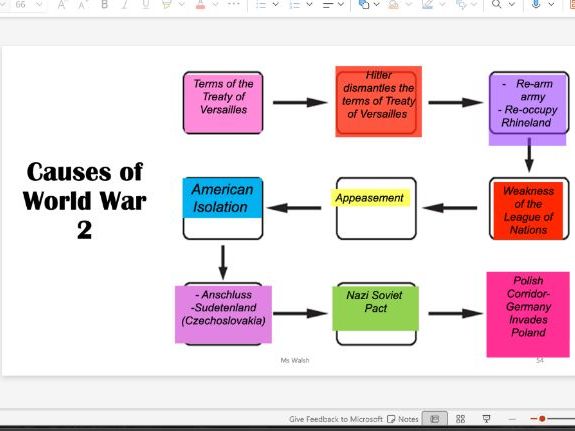Expand Dictate options dropdown arrow
Image resolution: width=575 pixels, height=431 pixels.
(551, 4)
